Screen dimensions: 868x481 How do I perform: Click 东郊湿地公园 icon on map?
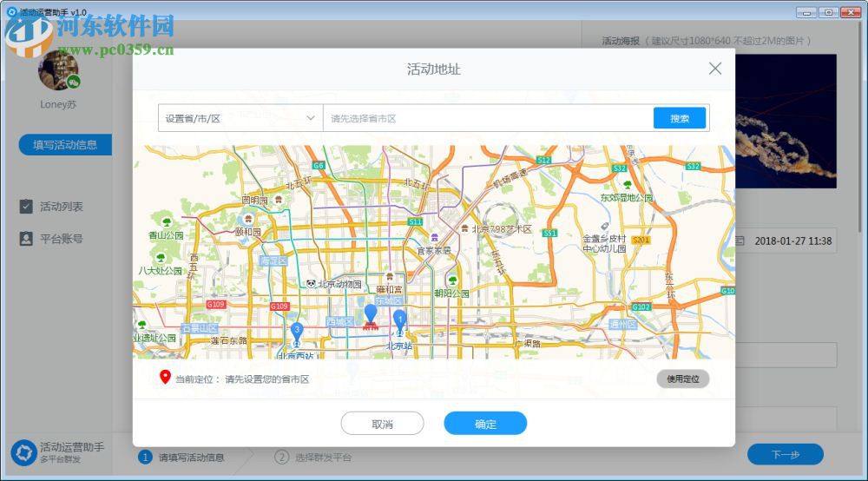click(x=628, y=185)
